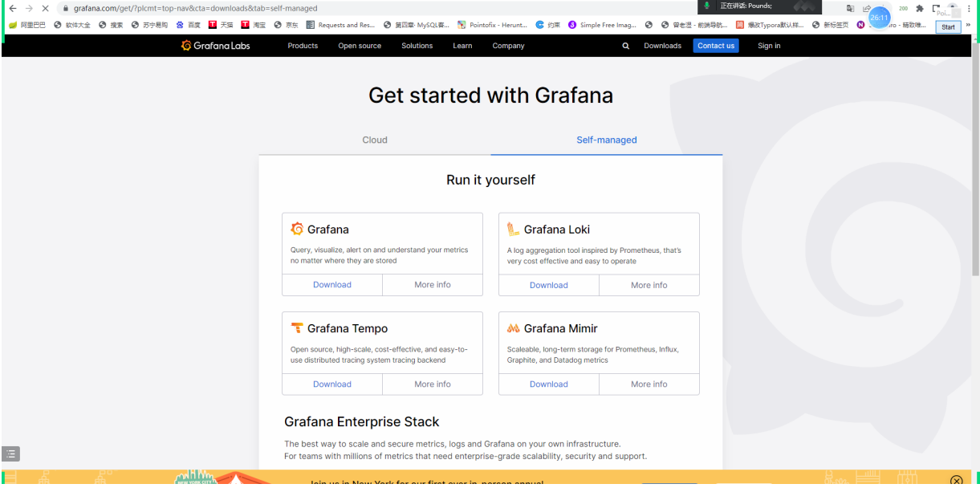Switch to the Cloud tab
Viewport: 980px width, 488px height.
click(x=375, y=140)
